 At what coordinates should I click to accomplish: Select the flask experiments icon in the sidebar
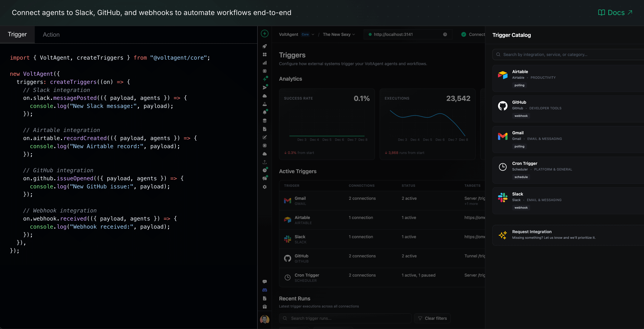pyautogui.click(x=264, y=104)
